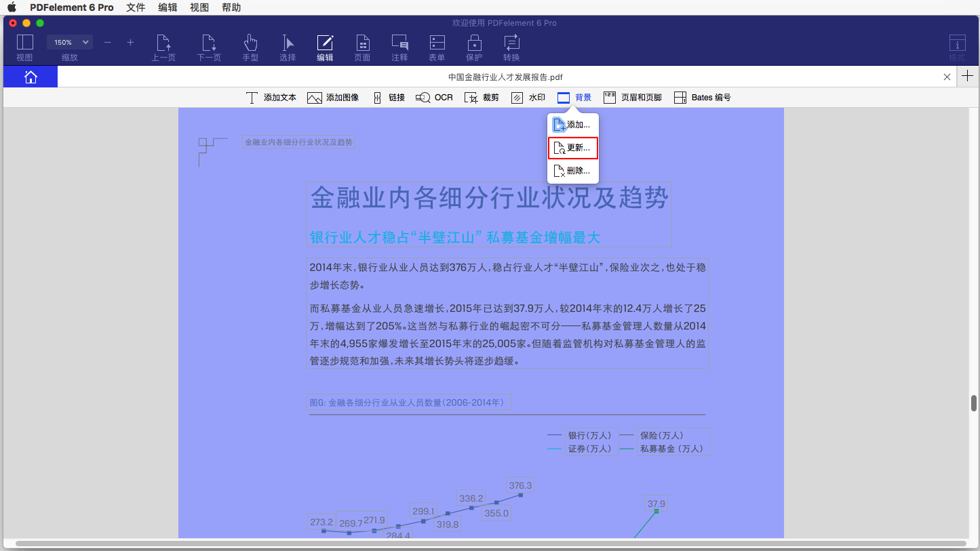Open the Form (表单) tools

(x=437, y=47)
